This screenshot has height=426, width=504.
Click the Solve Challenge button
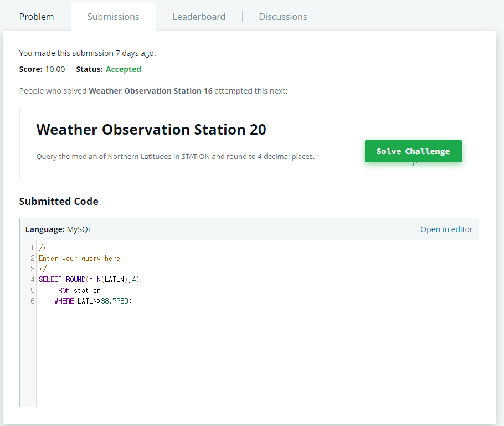[413, 151]
